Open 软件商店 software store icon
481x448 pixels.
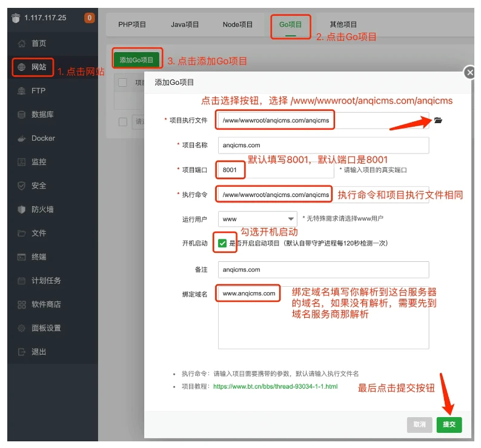[22, 304]
